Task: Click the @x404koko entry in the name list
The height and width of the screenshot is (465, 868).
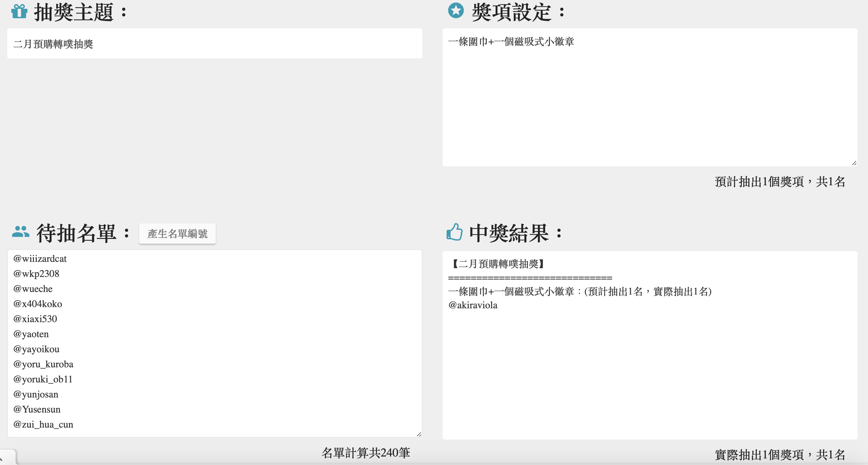Action: pyautogui.click(x=38, y=304)
